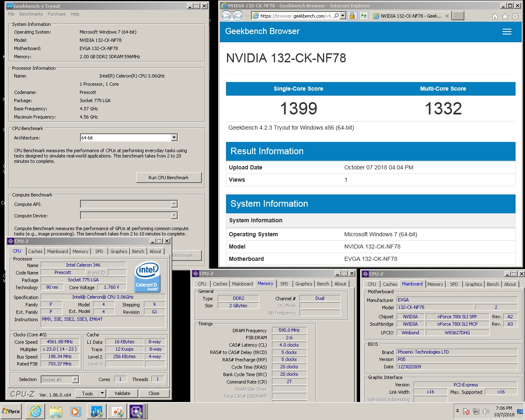Click the Internet Explorer Home icon

click(495, 16)
